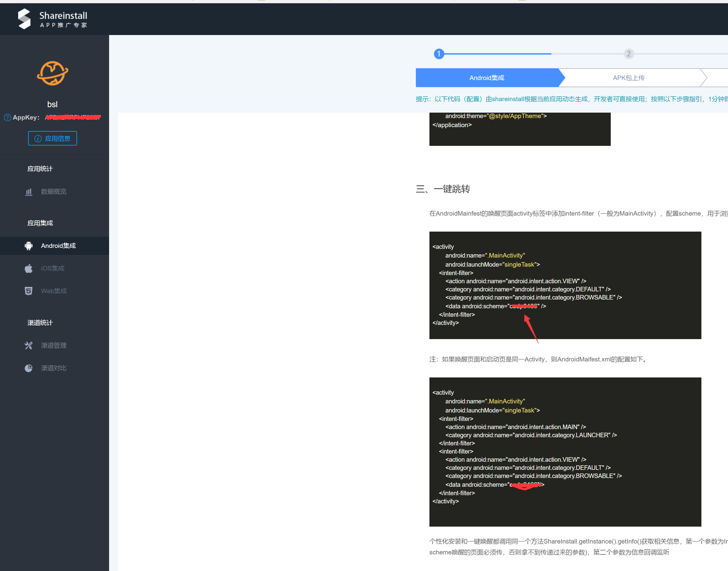Click the Shareinstall logo in header

(53, 19)
